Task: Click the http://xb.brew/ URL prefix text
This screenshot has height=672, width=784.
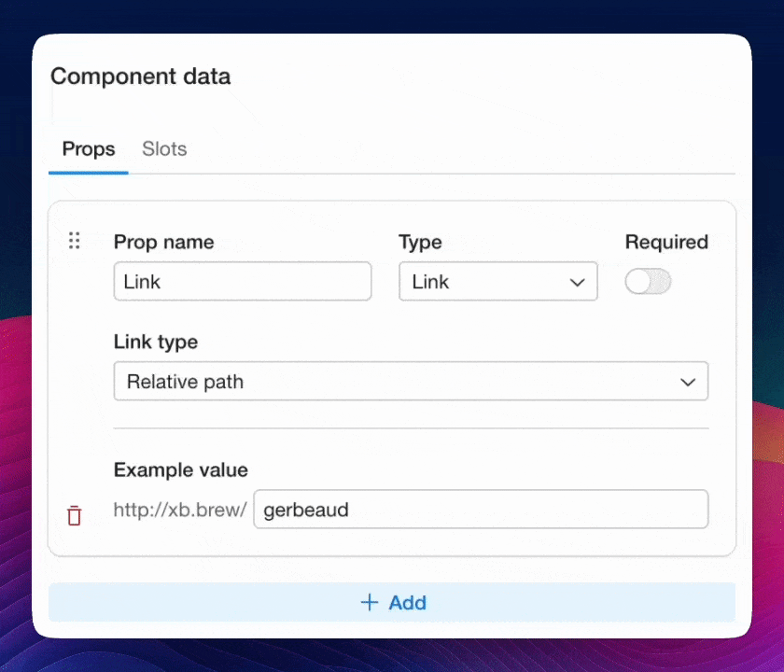Action: (x=180, y=511)
